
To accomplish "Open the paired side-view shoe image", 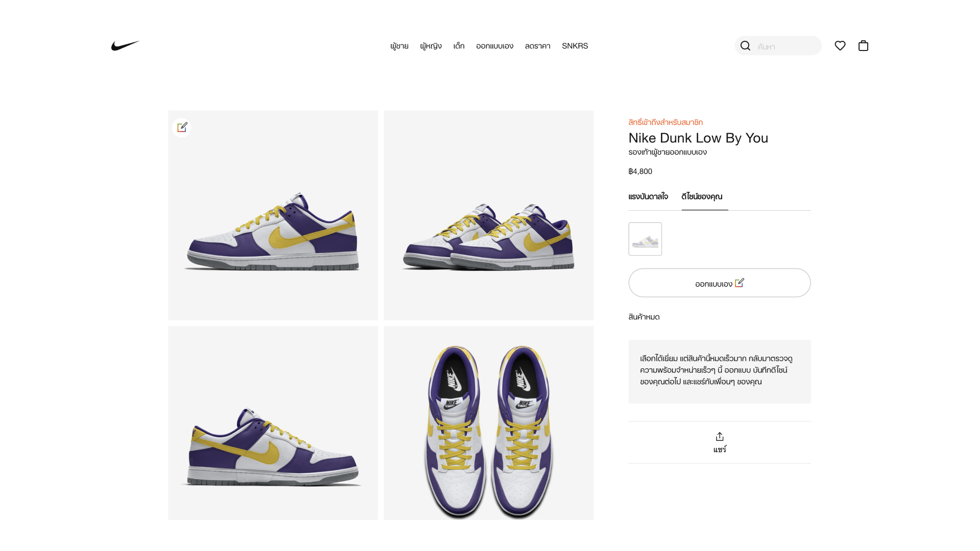I will coord(488,215).
